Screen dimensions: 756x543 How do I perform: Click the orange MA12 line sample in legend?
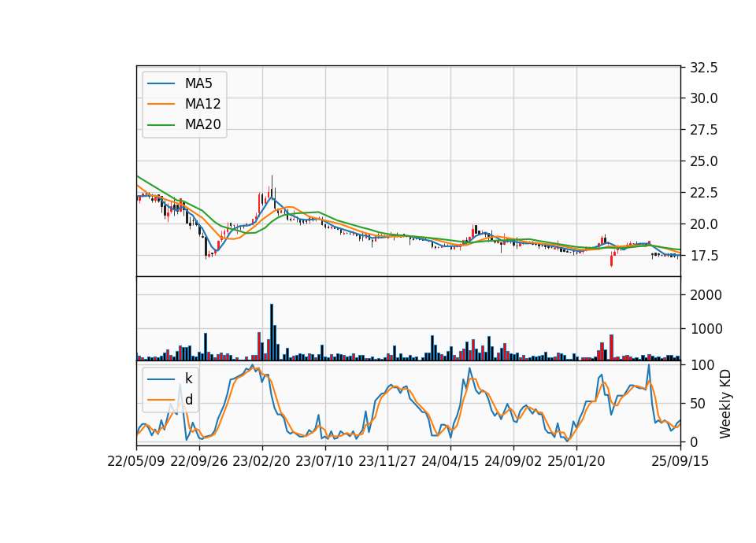[x=161, y=104]
